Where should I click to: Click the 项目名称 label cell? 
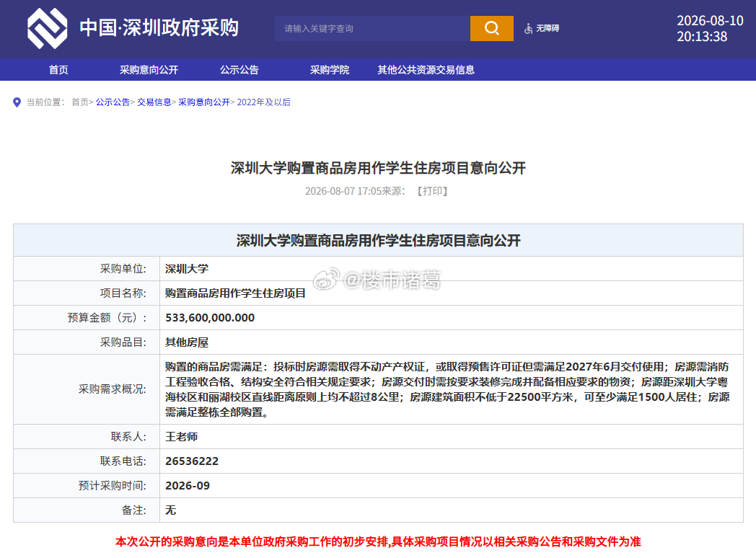coord(87,293)
